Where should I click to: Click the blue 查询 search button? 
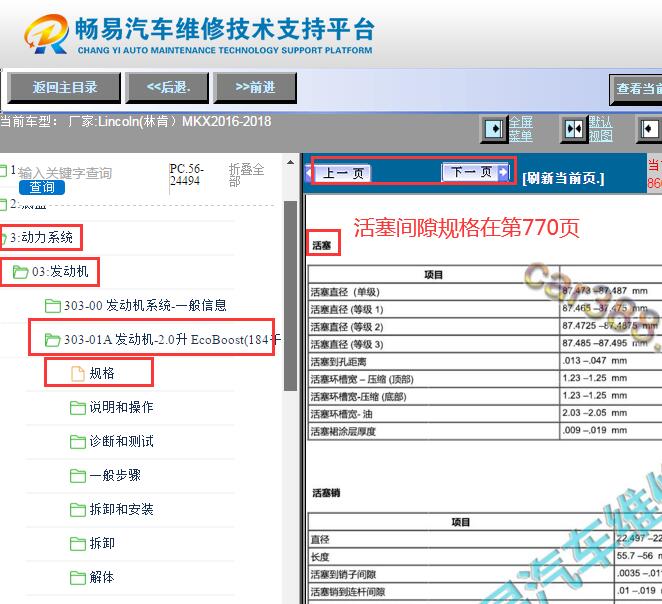42,187
